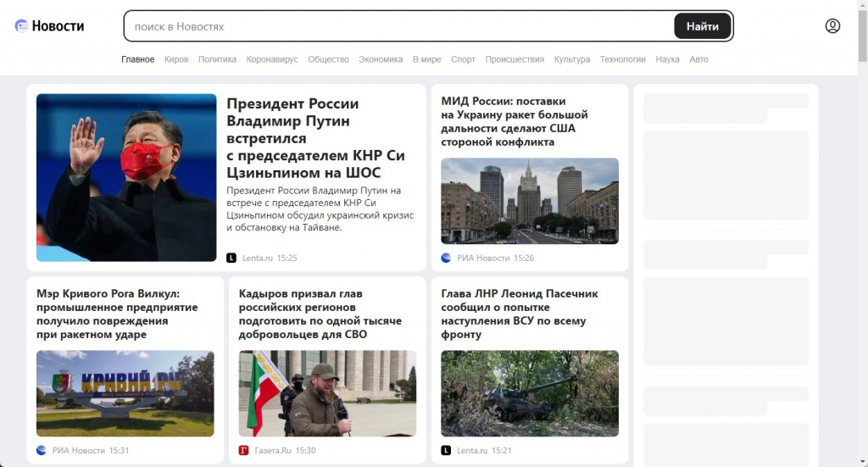Click the Найти search button
Viewport: 868px width, 467px height.
tap(703, 26)
